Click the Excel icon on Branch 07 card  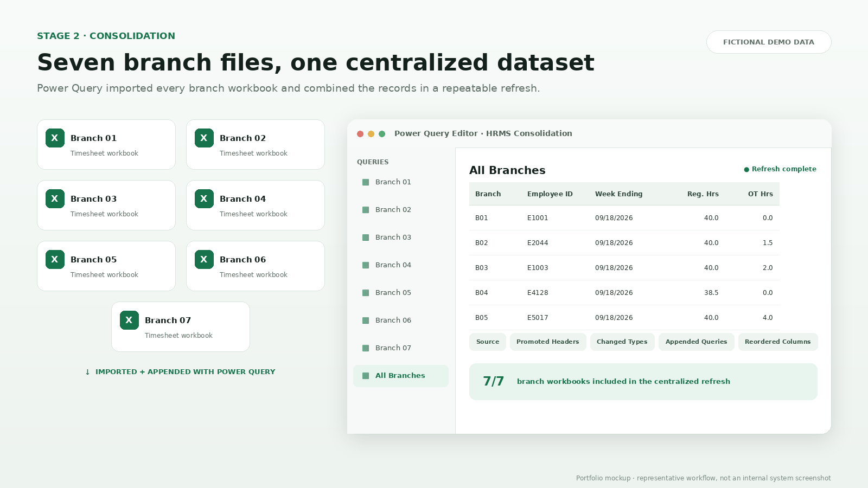tap(129, 320)
